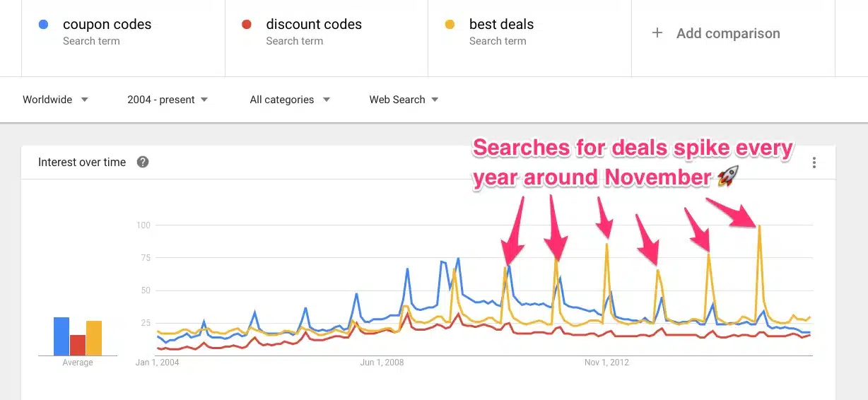Open the 2004 - present date range dropdown
868x400 pixels.
tap(168, 100)
